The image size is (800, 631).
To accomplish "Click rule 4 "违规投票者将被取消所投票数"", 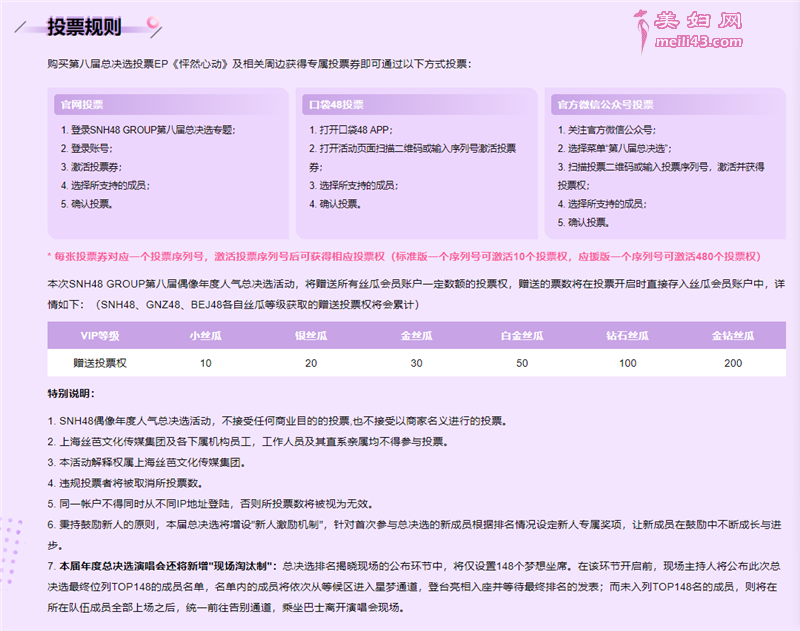I will tap(126, 483).
